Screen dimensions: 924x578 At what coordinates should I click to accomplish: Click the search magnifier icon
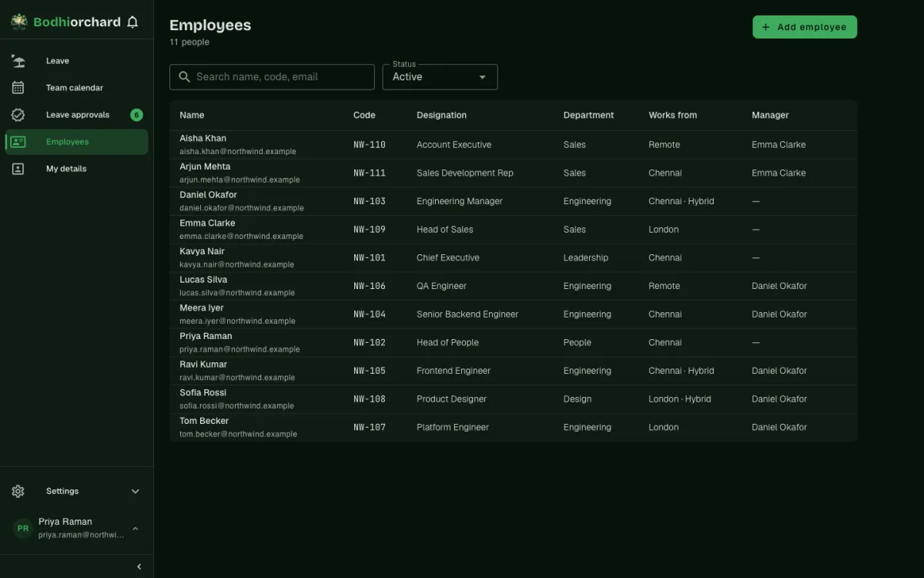[184, 77]
